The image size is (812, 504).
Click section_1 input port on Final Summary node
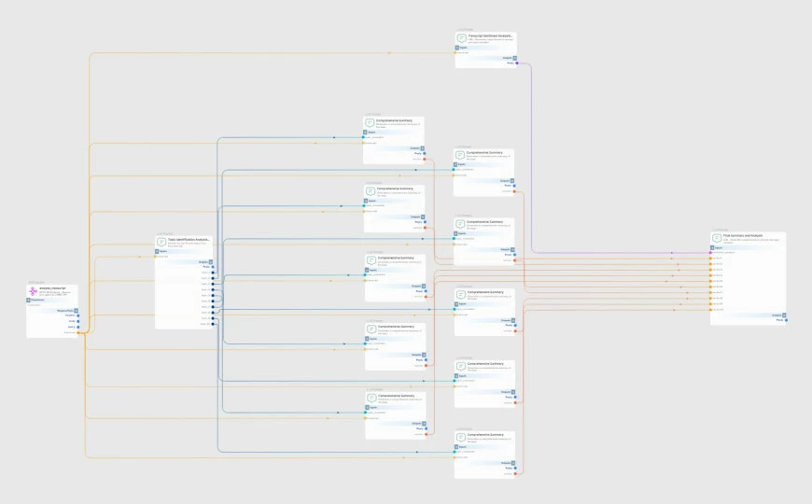pyautogui.click(x=710, y=258)
